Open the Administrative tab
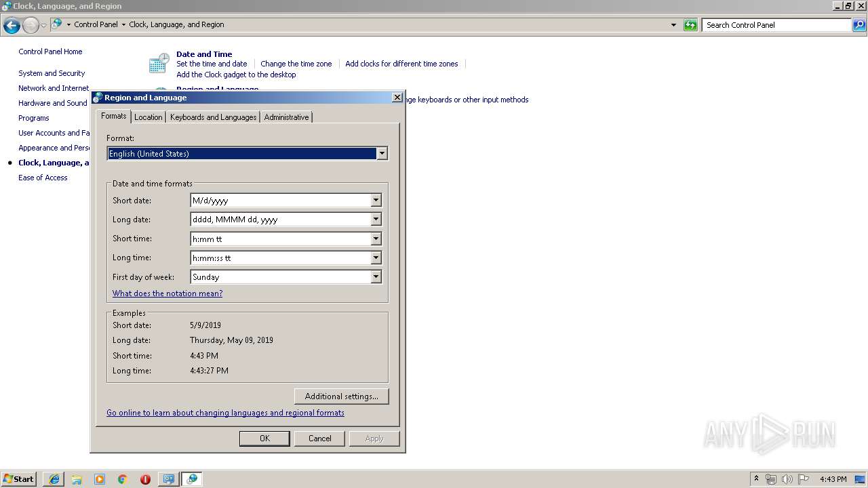Image resolution: width=868 pixels, height=488 pixels. tap(286, 117)
